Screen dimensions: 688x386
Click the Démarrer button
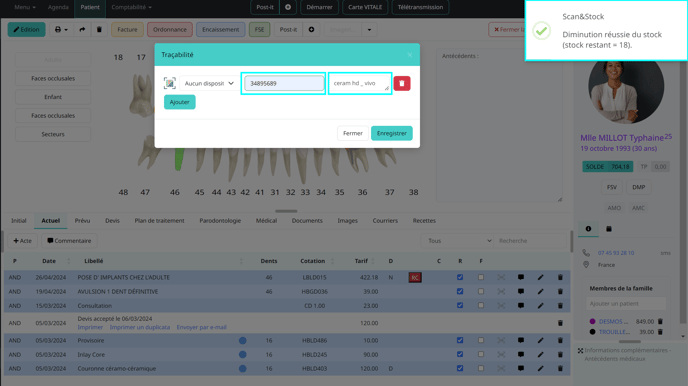319,7
